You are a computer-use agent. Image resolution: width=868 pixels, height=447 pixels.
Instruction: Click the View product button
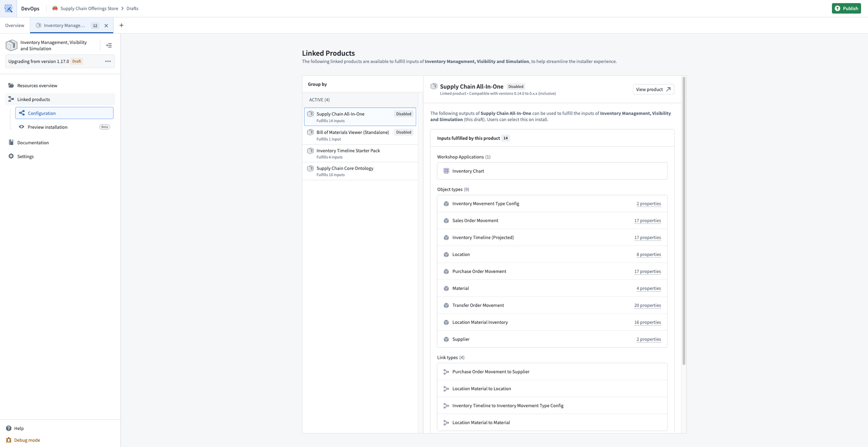click(x=653, y=89)
